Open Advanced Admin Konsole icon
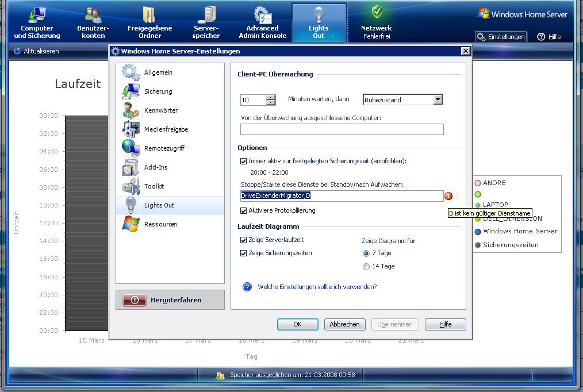This screenshot has width=583, height=392. coord(263,16)
